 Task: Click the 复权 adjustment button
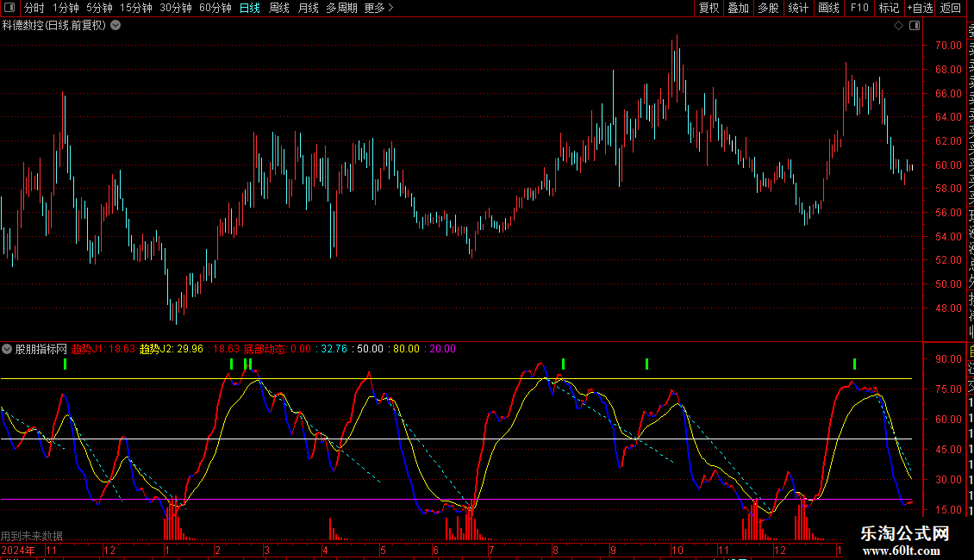(x=709, y=8)
